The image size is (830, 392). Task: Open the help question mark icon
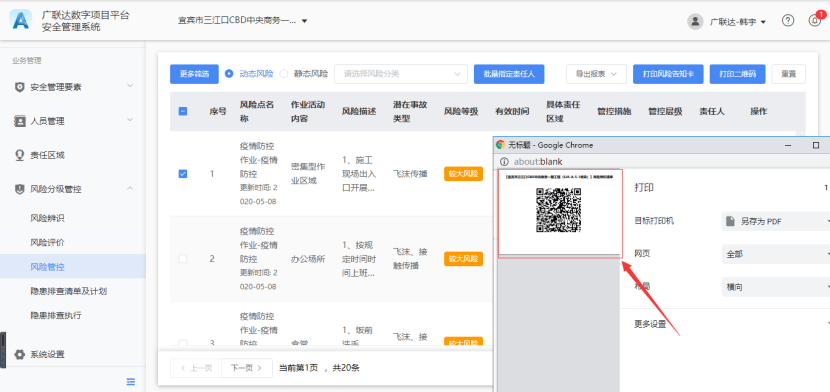pyautogui.click(x=788, y=21)
